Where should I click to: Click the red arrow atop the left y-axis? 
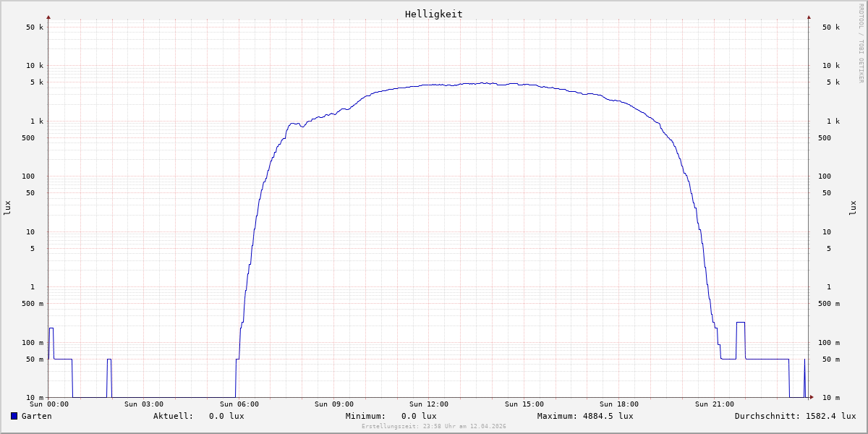[x=48, y=17]
